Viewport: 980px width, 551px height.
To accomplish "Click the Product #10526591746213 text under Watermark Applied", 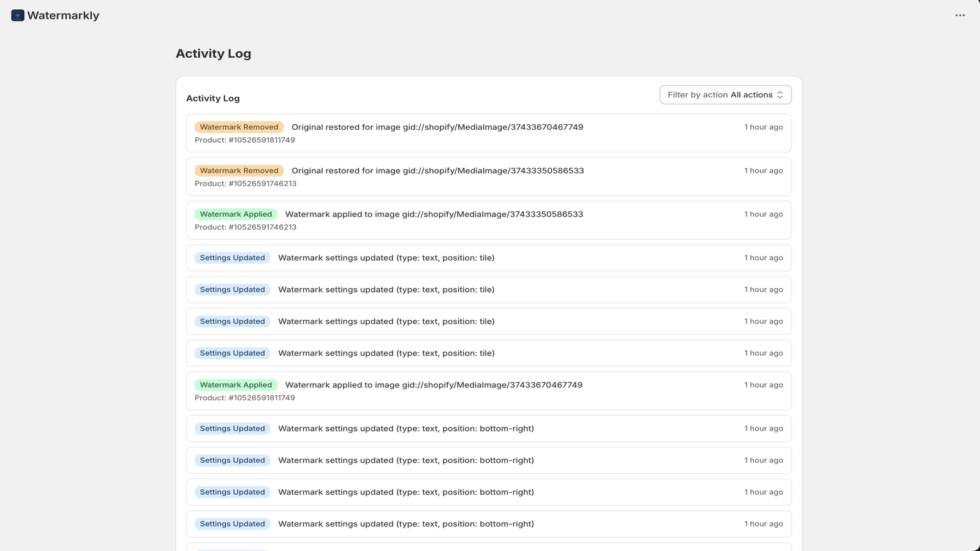I will (246, 227).
